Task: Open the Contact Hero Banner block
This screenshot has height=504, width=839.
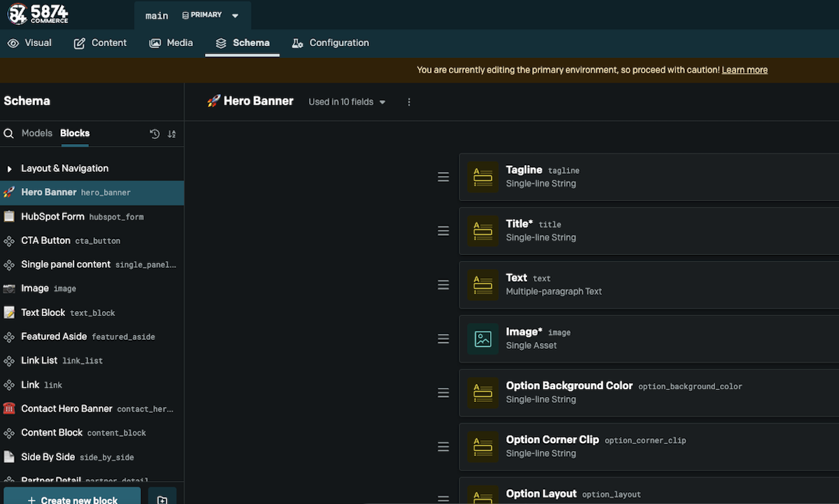Action: pyautogui.click(x=92, y=408)
